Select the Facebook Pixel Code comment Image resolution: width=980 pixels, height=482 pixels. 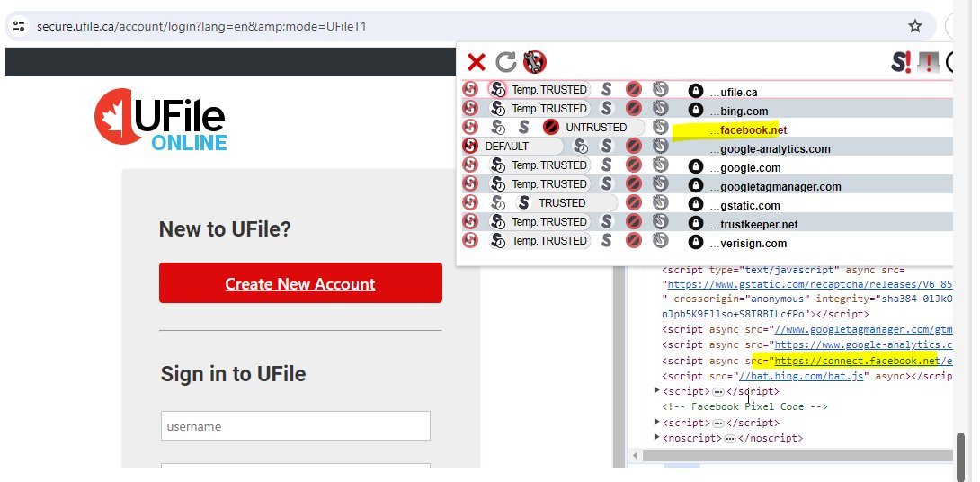coord(745,407)
